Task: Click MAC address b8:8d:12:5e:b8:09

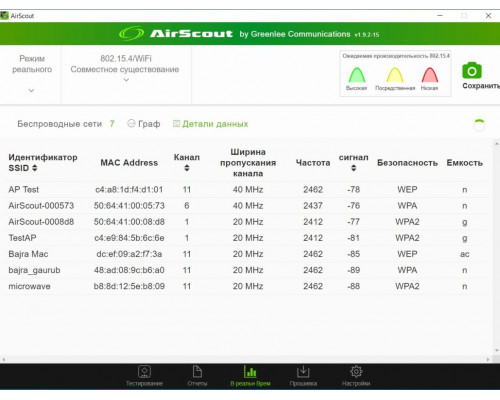Action: (x=129, y=286)
